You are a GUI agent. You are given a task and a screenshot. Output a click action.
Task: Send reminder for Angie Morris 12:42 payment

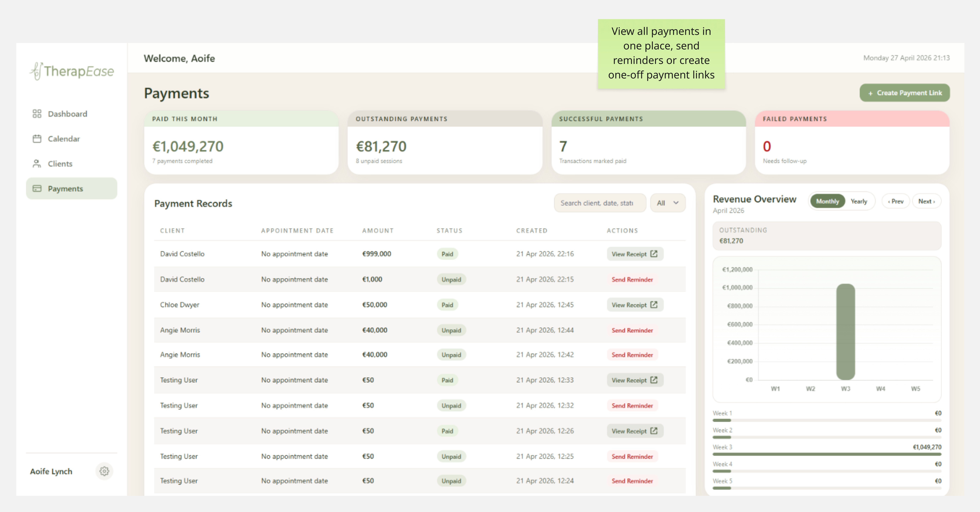[632, 355]
